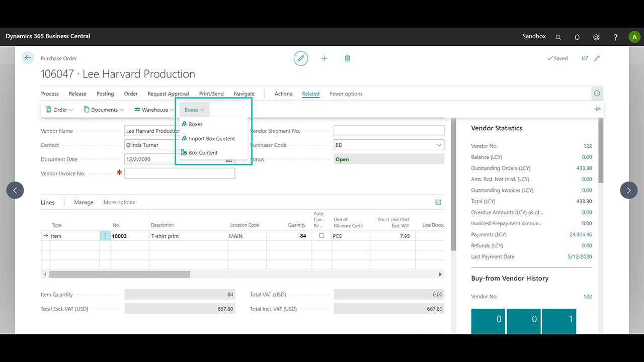Click the help question mark
Viewport: 644px width, 362px height.
click(615, 37)
